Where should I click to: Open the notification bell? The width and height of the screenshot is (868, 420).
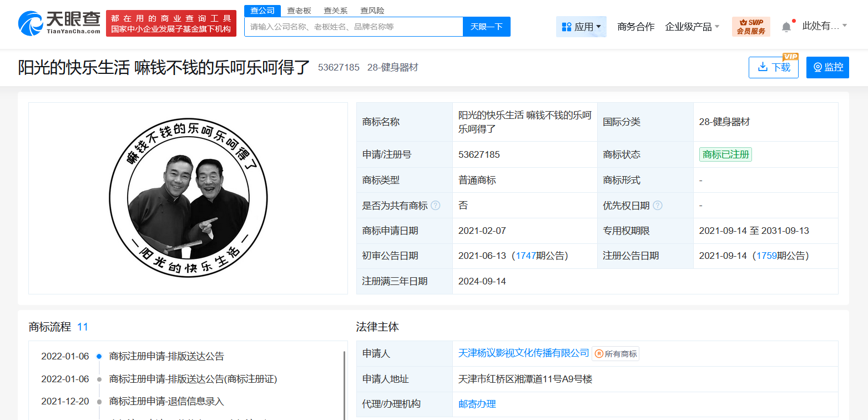(786, 27)
